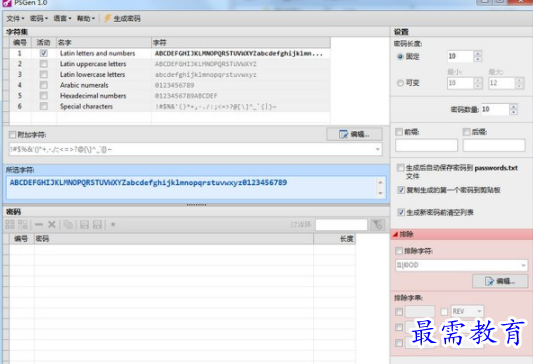Click the star icon in passwords toolbar

click(113, 224)
